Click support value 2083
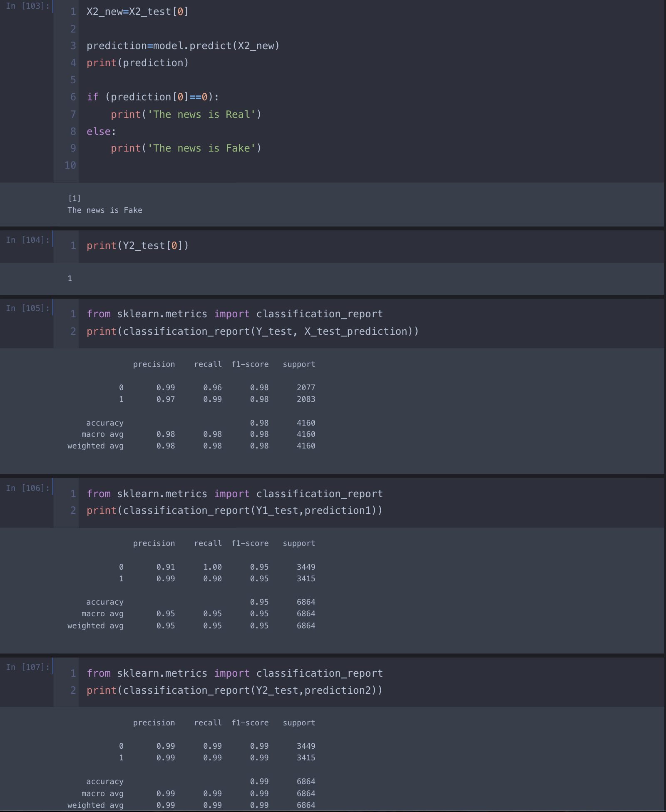The width and height of the screenshot is (666, 812). (306, 399)
